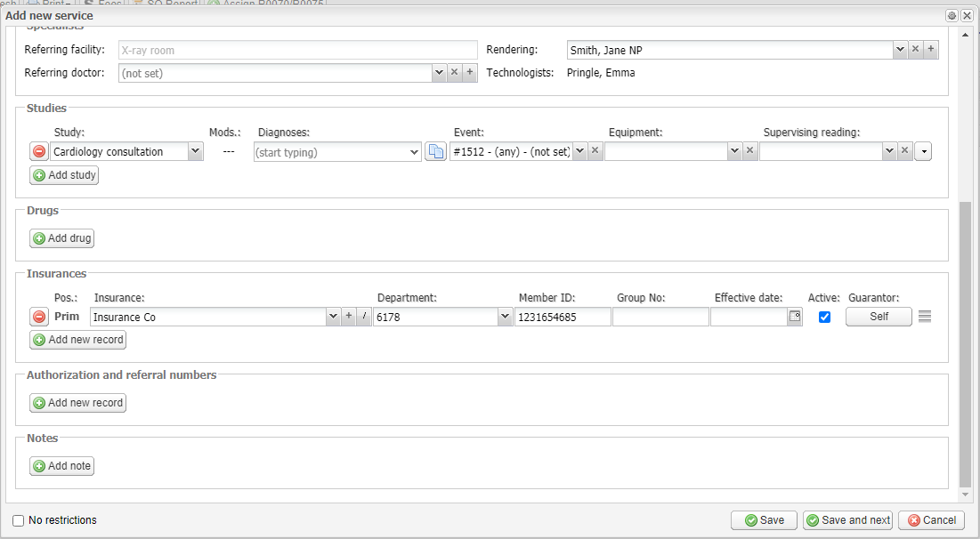The height and width of the screenshot is (539, 980).
Task: Clear the Referring doctor field
Action: [454, 72]
